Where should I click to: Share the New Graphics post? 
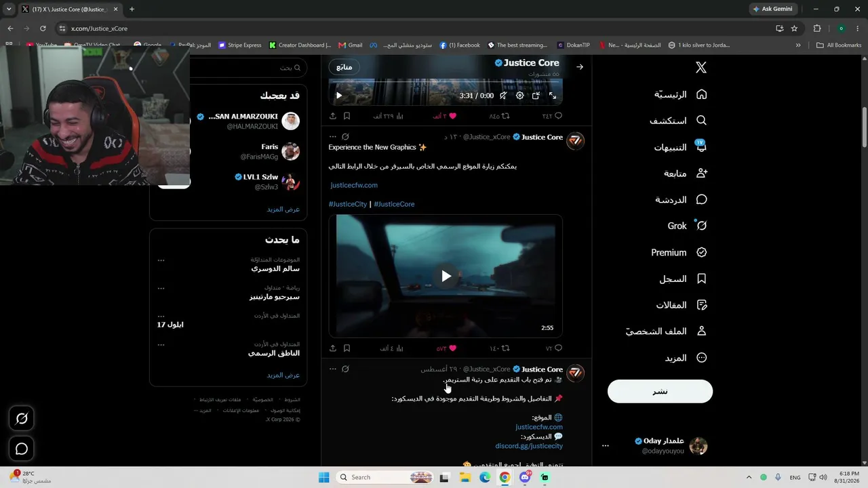[333, 348]
